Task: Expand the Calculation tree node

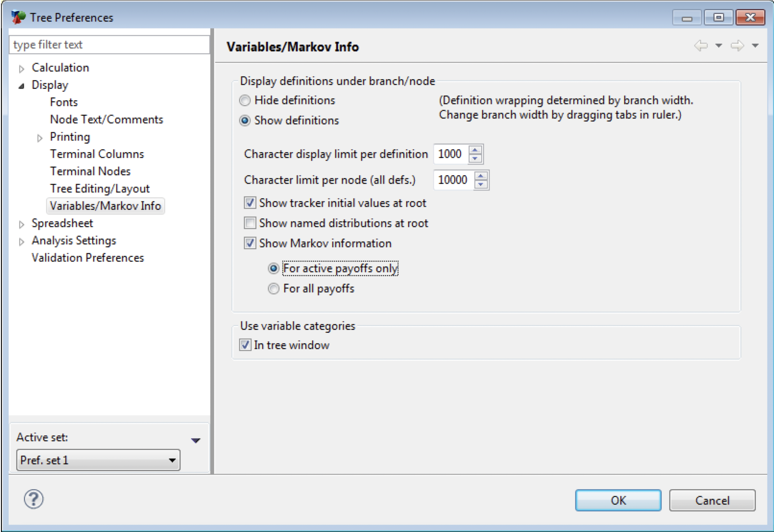Action: coord(22,69)
